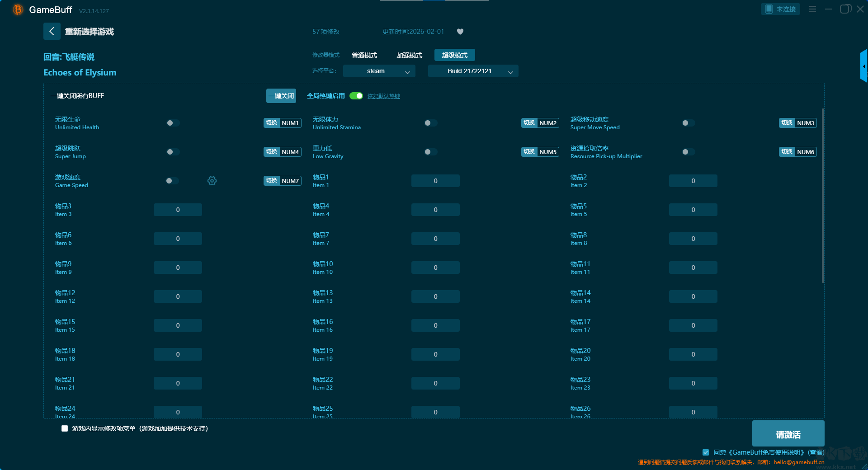Screen dimensions: 868x470
Task: Click the Item 1 value field
Action: click(x=435, y=181)
